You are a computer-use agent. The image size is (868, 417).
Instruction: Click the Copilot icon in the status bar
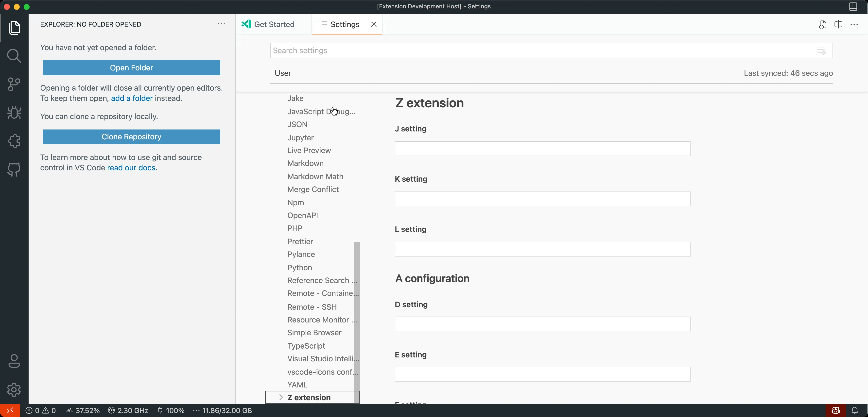pyautogui.click(x=836, y=410)
